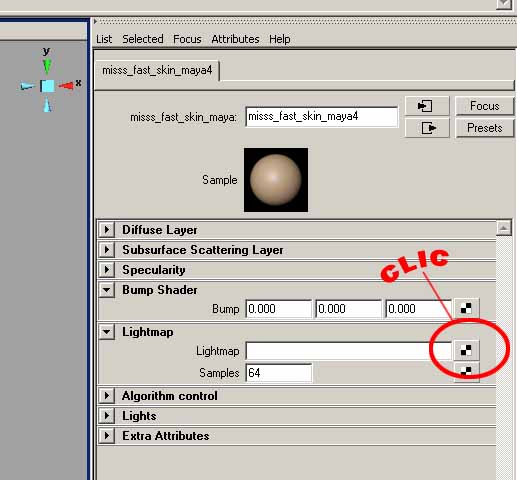Screen dimensions: 517x480
Task: Collapse the Lightmap section
Action: click(x=107, y=332)
